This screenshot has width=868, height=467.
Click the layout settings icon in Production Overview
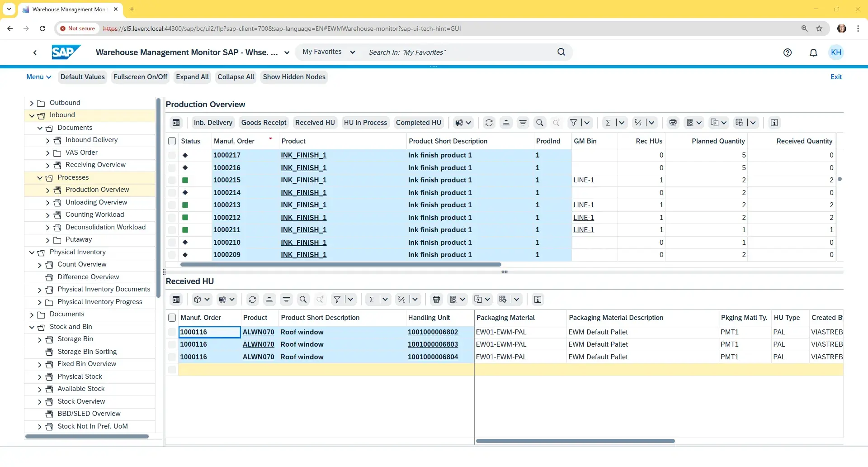click(739, 123)
